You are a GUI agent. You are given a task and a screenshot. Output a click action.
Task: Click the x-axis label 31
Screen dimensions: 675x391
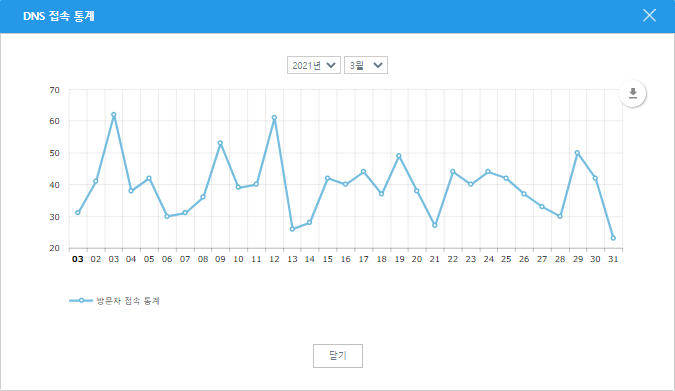[613, 259]
